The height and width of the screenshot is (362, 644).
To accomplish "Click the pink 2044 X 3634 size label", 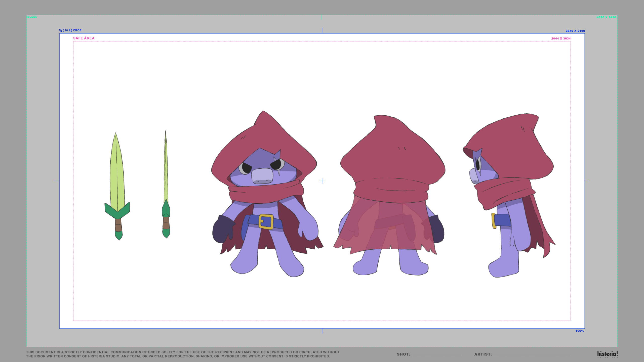I will (561, 38).
